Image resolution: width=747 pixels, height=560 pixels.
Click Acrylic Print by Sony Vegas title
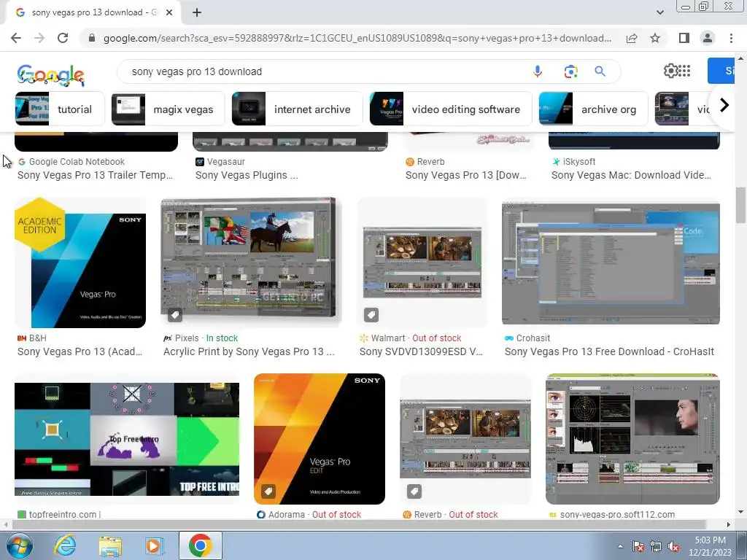tap(249, 351)
